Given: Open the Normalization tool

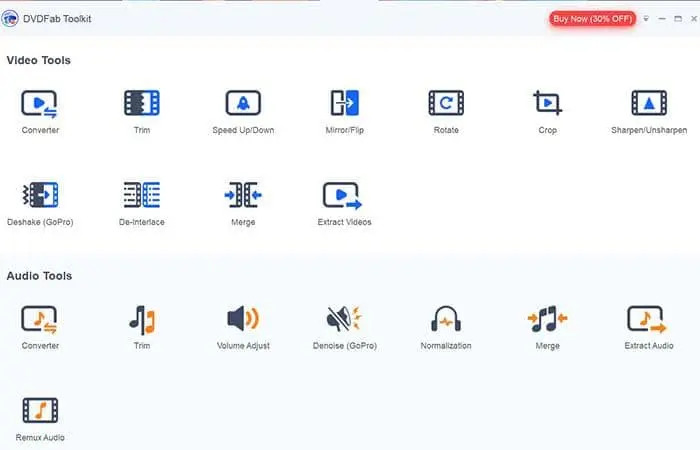Looking at the screenshot, I should 446,319.
